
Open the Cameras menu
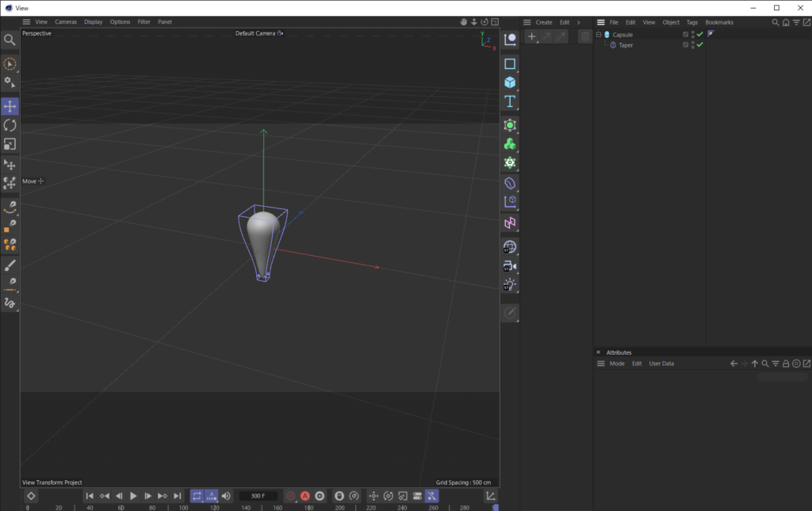click(x=67, y=21)
